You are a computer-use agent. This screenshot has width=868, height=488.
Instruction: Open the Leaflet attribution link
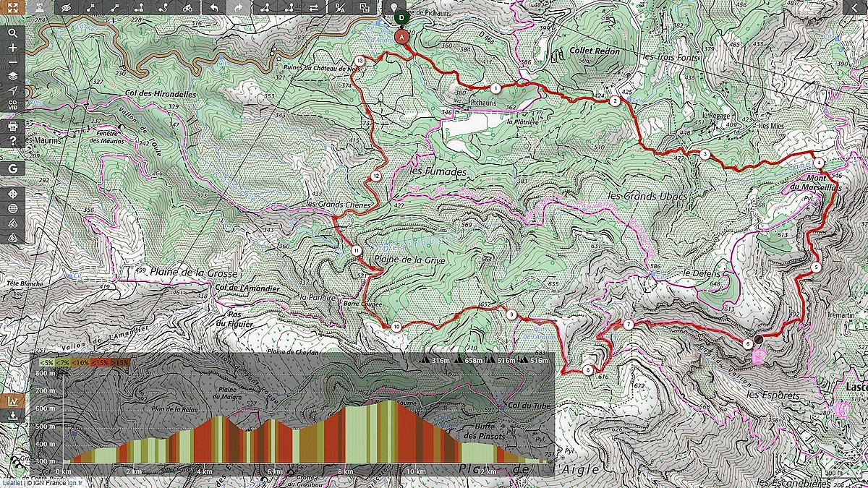pyautogui.click(x=12, y=483)
